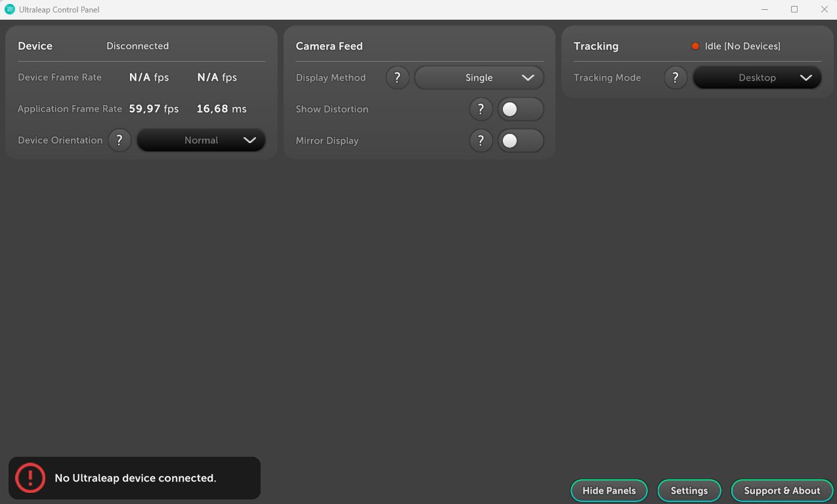Show help for Display Method
837x504 pixels.
pyautogui.click(x=397, y=77)
